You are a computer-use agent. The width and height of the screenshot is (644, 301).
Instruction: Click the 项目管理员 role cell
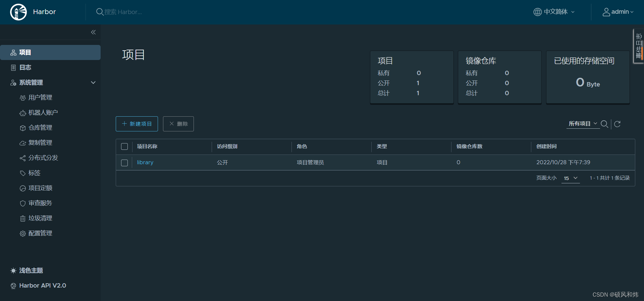pos(310,163)
